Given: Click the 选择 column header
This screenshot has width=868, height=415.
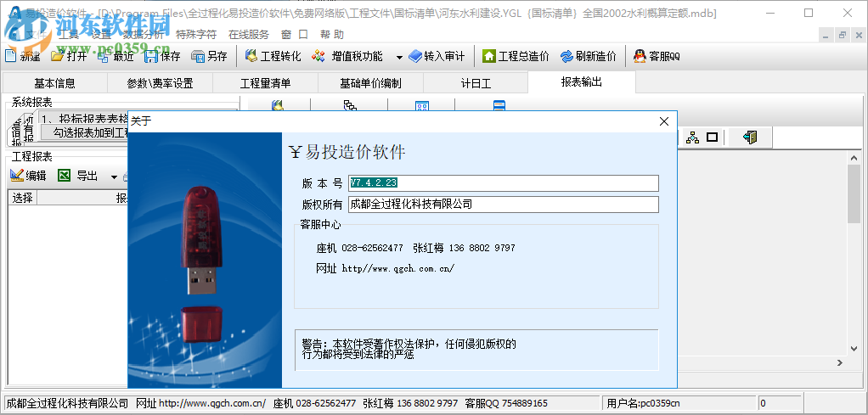Looking at the screenshot, I should coord(22,198).
